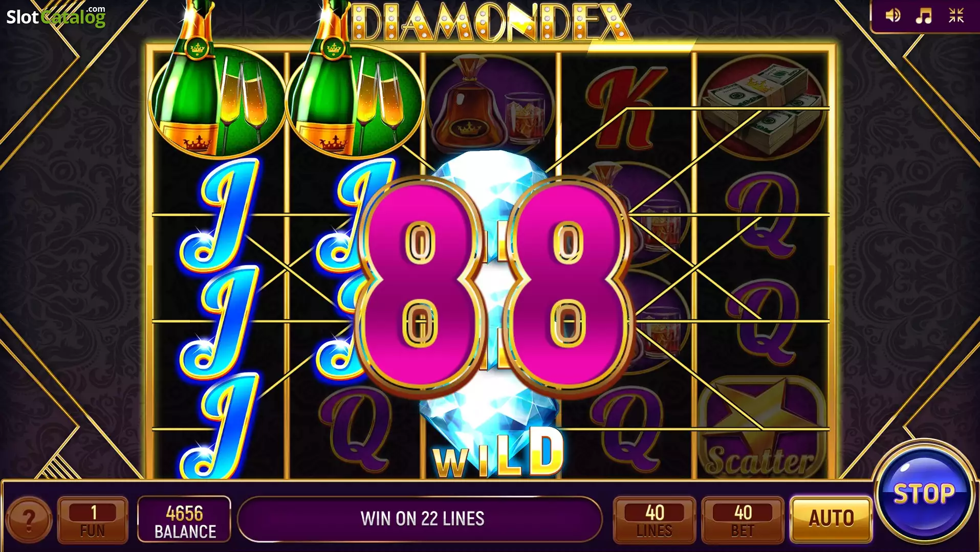Toggle background music note icon
Screen dimensions: 980x552
pos(924,15)
